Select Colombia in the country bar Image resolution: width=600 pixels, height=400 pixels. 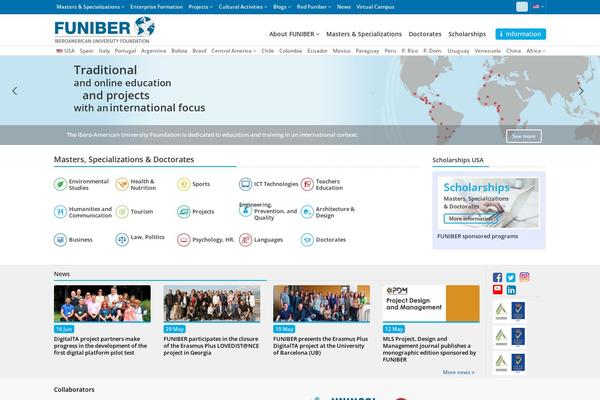point(290,51)
